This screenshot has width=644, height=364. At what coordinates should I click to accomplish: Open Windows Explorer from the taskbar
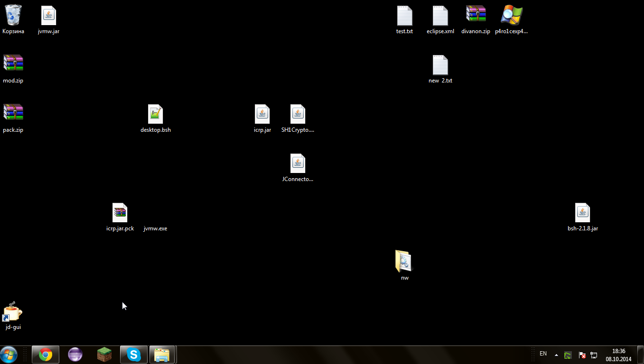pyautogui.click(x=162, y=355)
